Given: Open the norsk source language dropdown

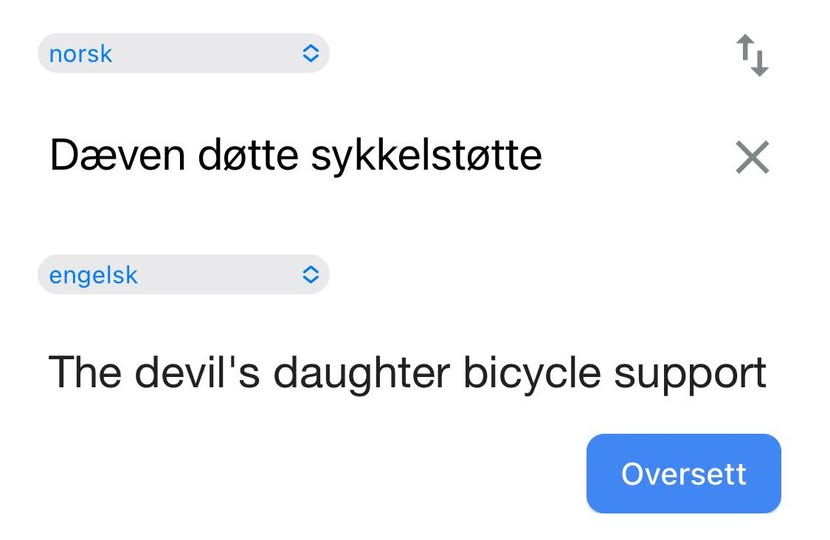Looking at the screenshot, I should click(x=183, y=54).
